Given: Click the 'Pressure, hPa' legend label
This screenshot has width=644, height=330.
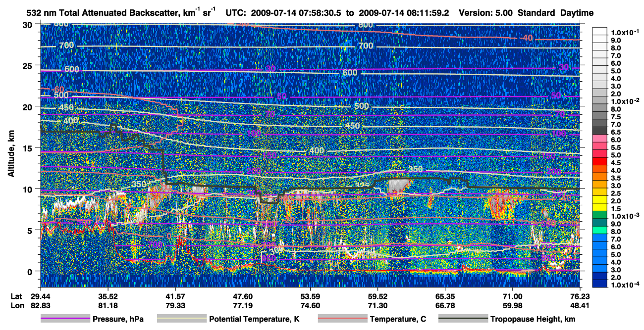Looking at the screenshot, I should click(x=118, y=320).
